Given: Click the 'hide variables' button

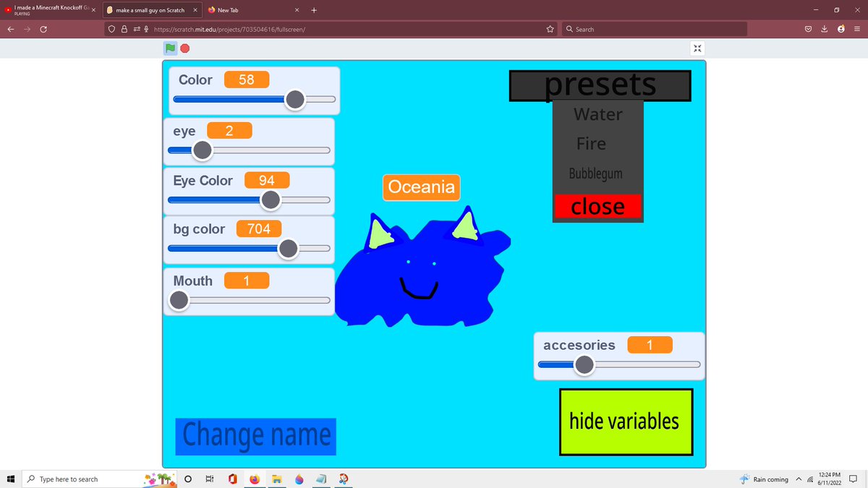Looking at the screenshot, I should tap(626, 421).
